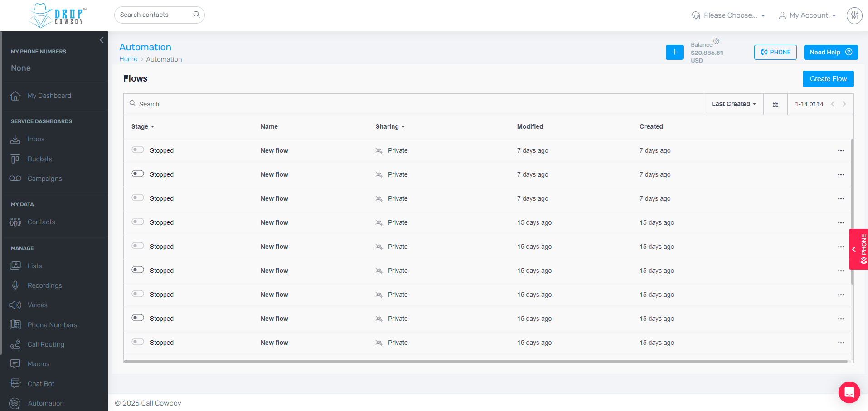Open the support chat bubble
The height and width of the screenshot is (411, 868).
[849, 392]
